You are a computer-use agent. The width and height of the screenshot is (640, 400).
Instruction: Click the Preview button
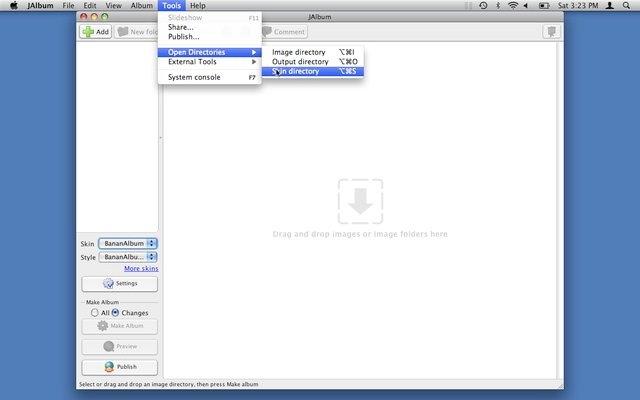point(120,346)
